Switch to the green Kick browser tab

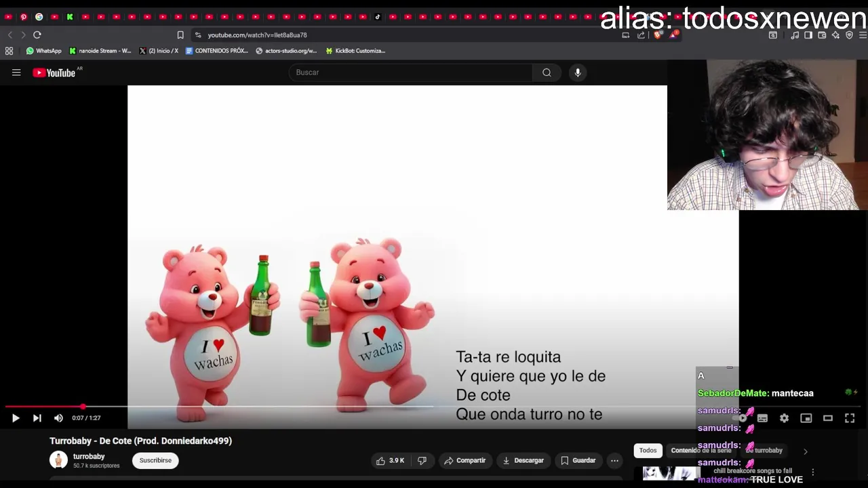(x=70, y=17)
